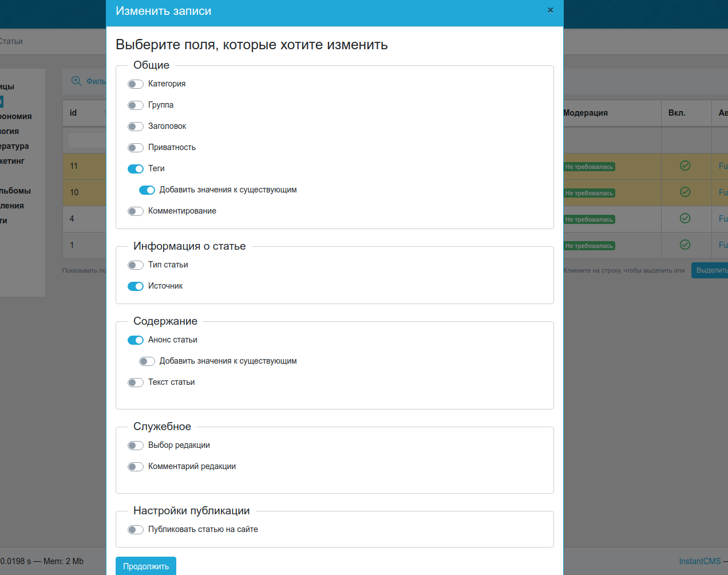Enable the Группа field toggle

click(136, 105)
